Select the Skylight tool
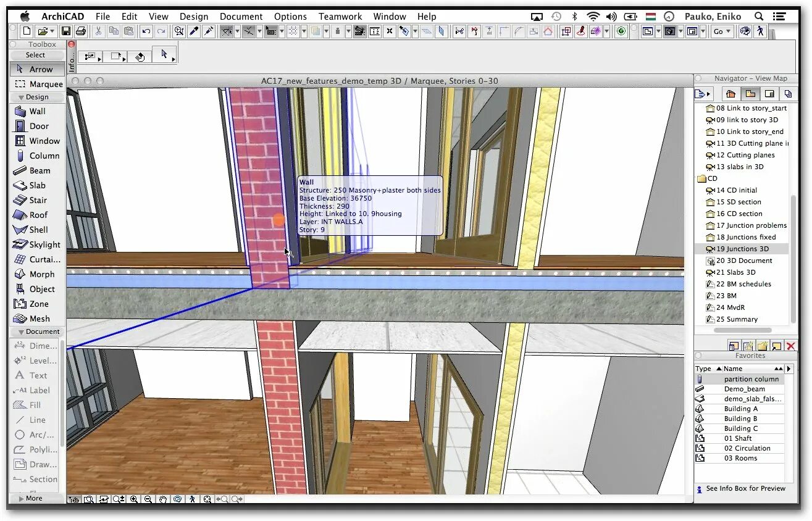Screen dimensions: 812x521 37,244
